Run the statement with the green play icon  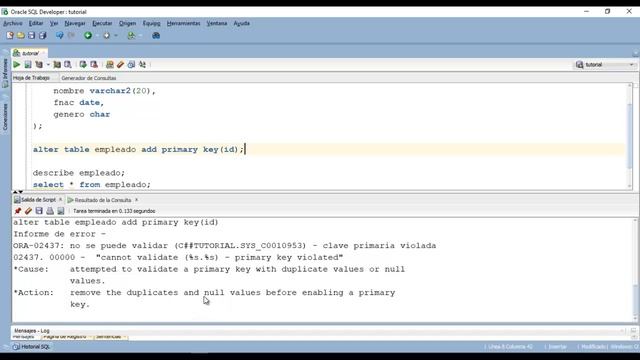17,64
